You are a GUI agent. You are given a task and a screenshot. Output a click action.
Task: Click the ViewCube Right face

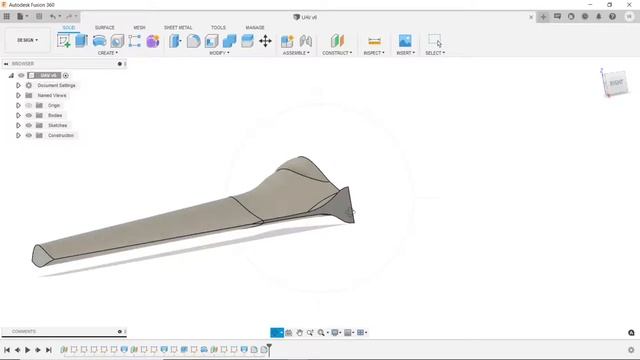pyautogui.click(x=616, y=83)
